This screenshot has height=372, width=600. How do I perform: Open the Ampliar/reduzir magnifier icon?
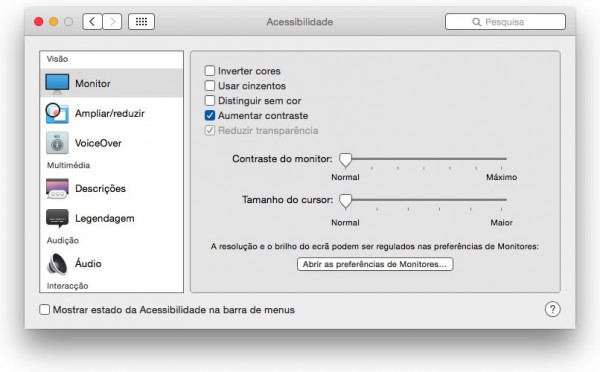click(x=57, y=114)
